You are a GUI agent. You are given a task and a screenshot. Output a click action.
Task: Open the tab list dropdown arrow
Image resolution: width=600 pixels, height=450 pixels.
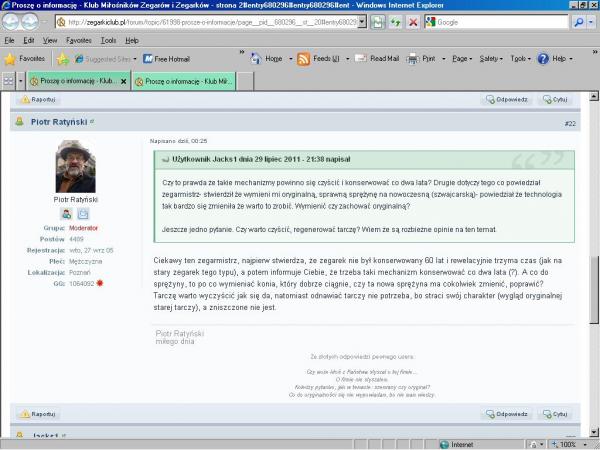21,81
